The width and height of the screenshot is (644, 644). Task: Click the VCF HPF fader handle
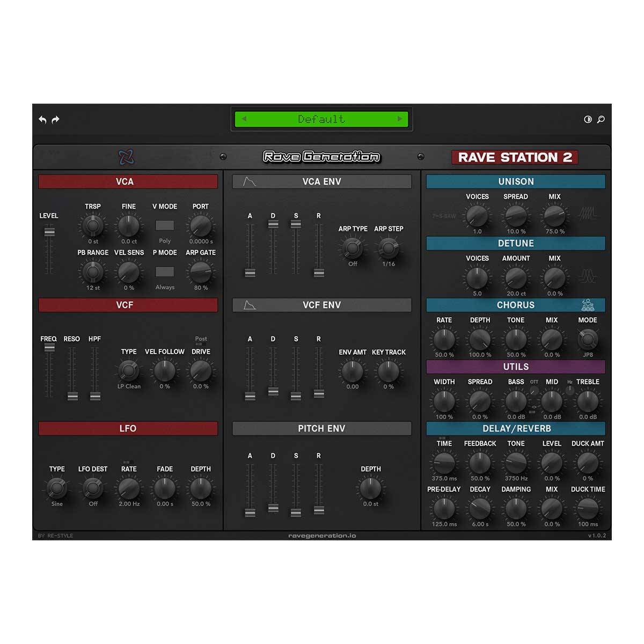(95, 397)
